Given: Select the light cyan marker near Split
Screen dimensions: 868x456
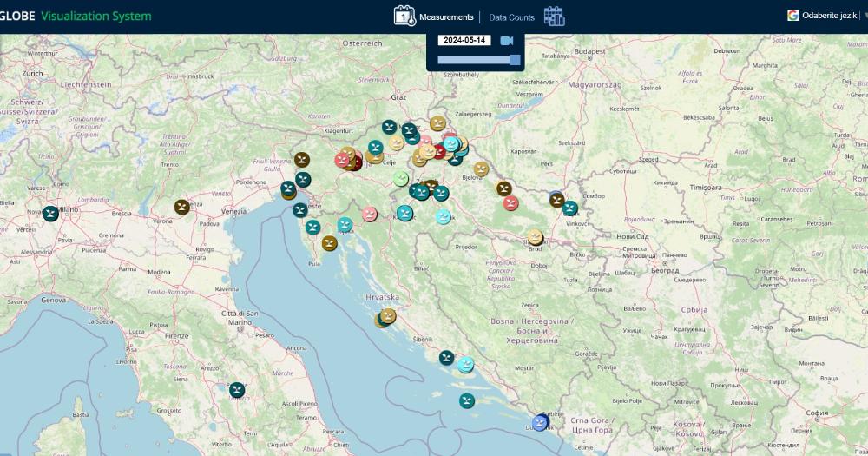Looking at the screenshot, I should [x=466, y=365].
